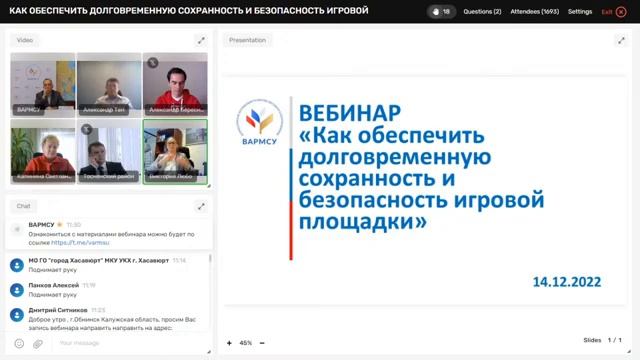Click the Панков Алексей chat name
This screenshot has height=360, width=640.
(53, 285)
